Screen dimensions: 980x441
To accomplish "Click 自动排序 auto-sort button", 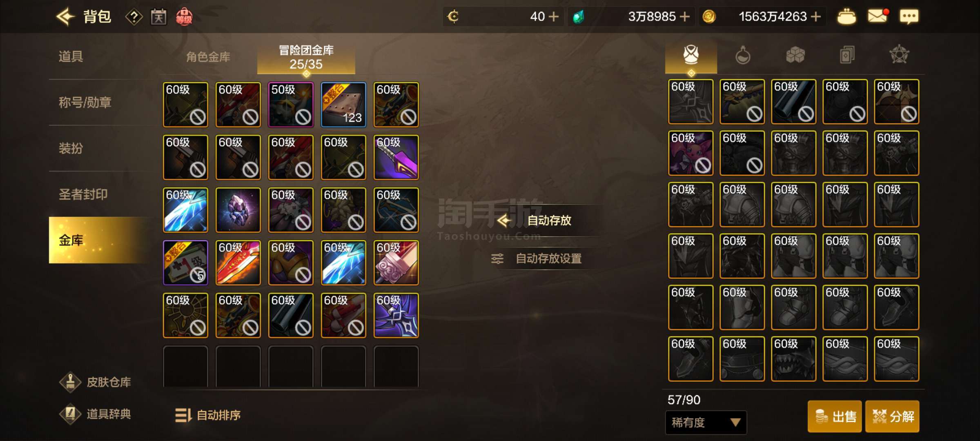I will coord(208,415).
